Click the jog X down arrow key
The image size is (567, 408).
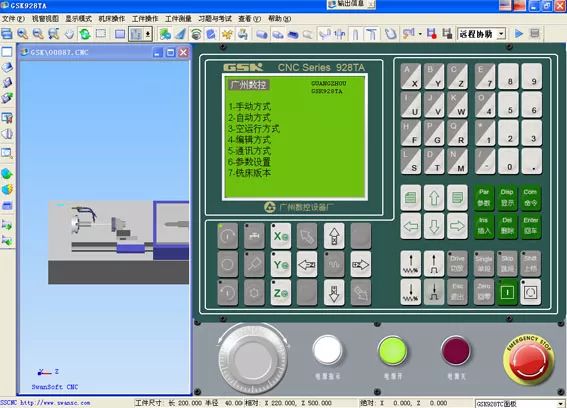point(334,293)
